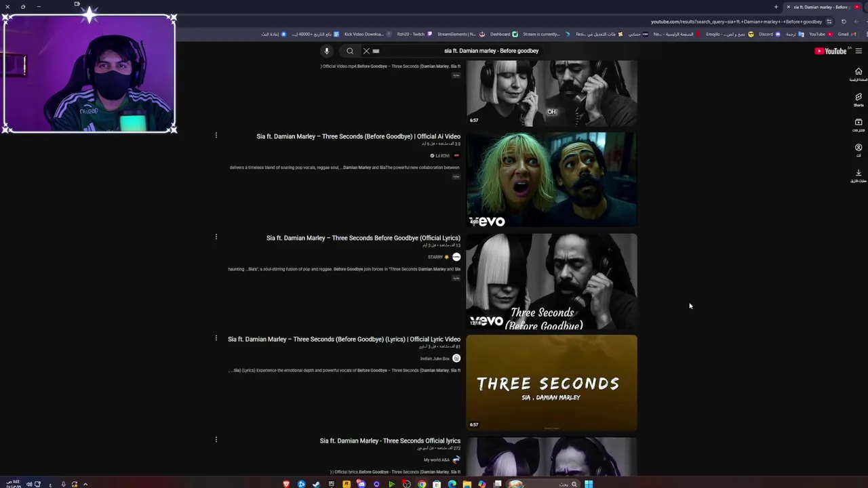Open Google Chrome from the taskbar
868x488 pixels.
coord(422,484)
